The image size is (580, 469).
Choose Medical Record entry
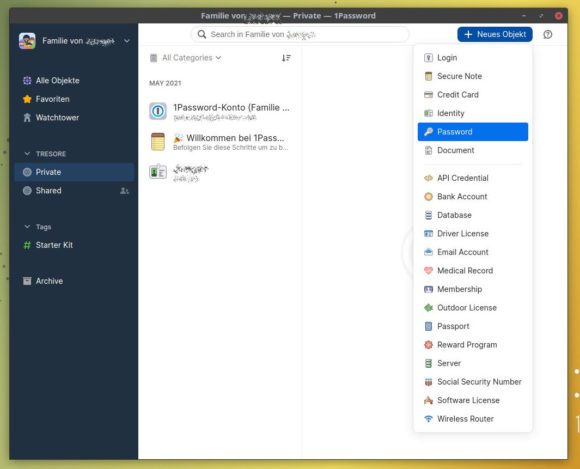click(473, 270)
